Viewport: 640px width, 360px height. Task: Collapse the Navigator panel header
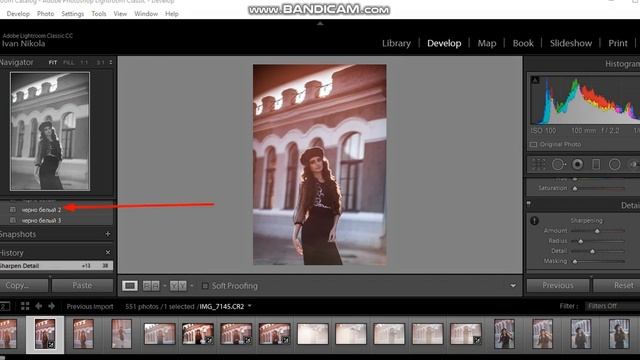click(x=16, y=62)
